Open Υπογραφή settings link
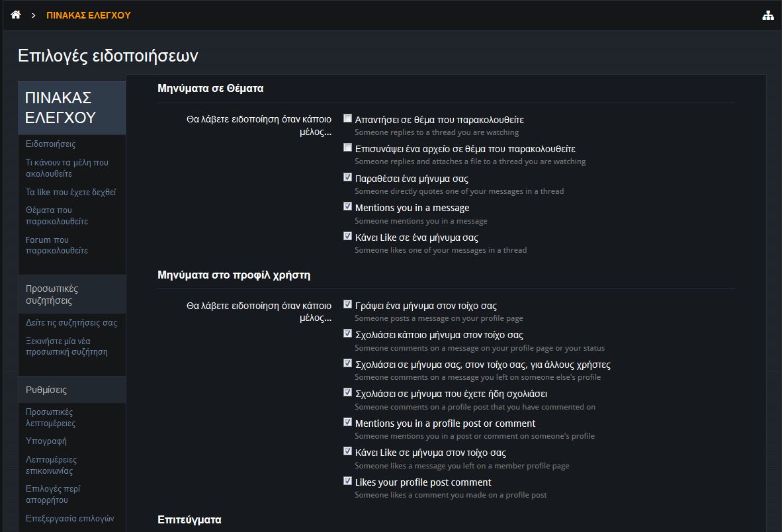 46,441
